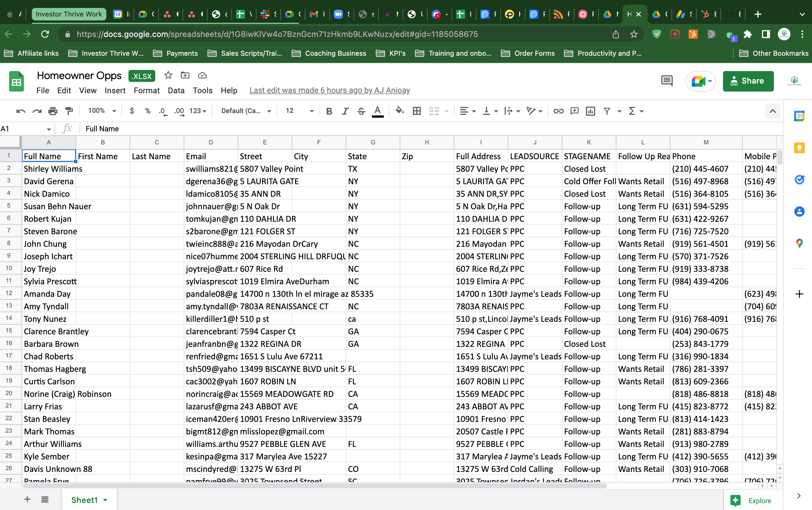The width and height of the screenshot is (812, 510).
Task: Open the Borders tool
Action: coord(417,111)
